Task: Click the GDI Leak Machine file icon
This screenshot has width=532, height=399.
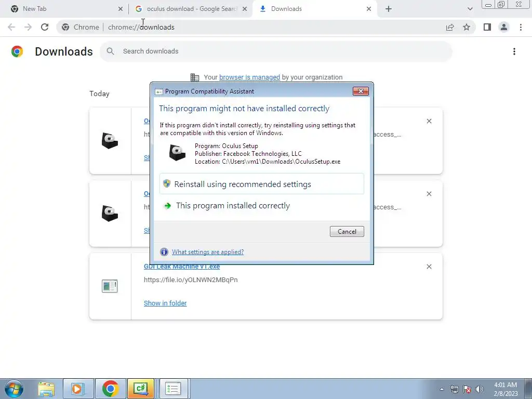Action: click(x=110, y=286)
